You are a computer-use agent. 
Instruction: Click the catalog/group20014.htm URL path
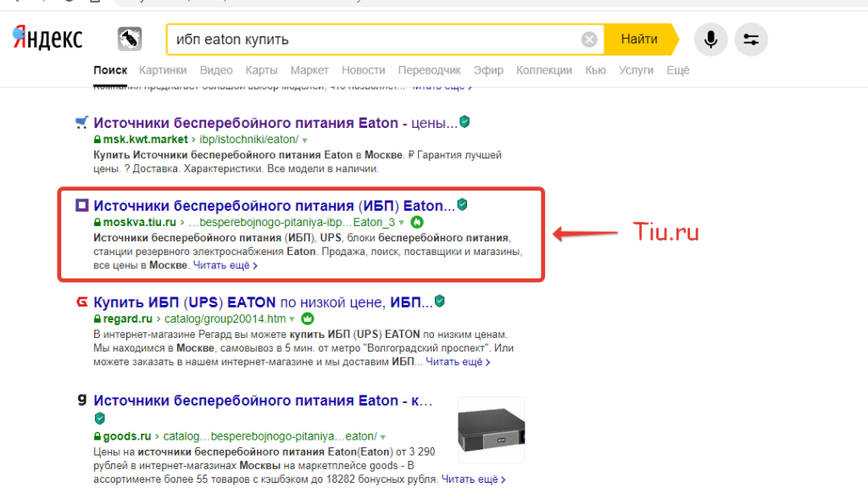(x=225, y=318)
